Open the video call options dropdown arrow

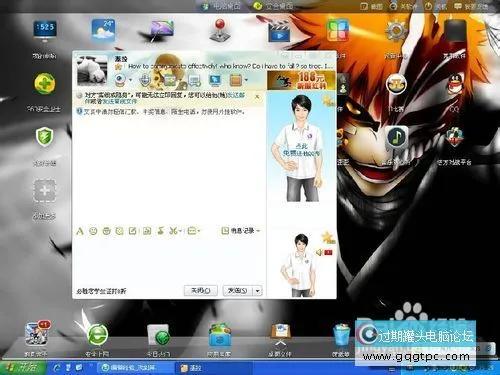tap(130, 80)
